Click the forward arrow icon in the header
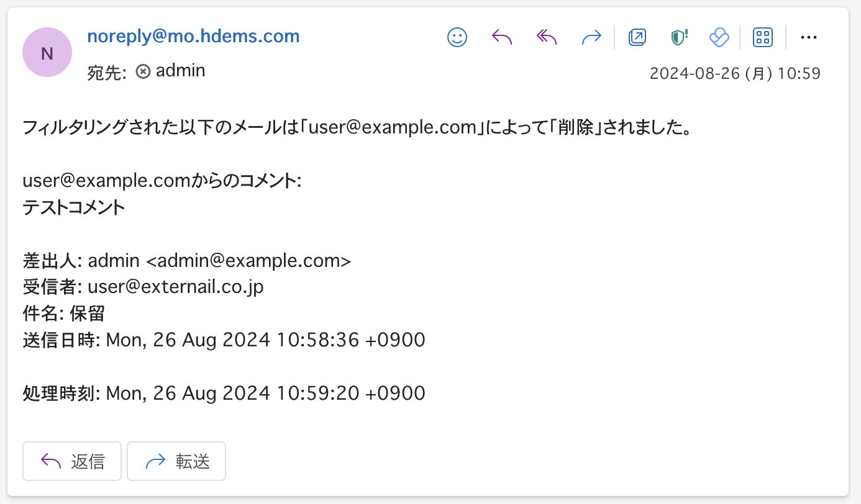The width and height of the screenshot is (861, 504). [x=591, y=38]
